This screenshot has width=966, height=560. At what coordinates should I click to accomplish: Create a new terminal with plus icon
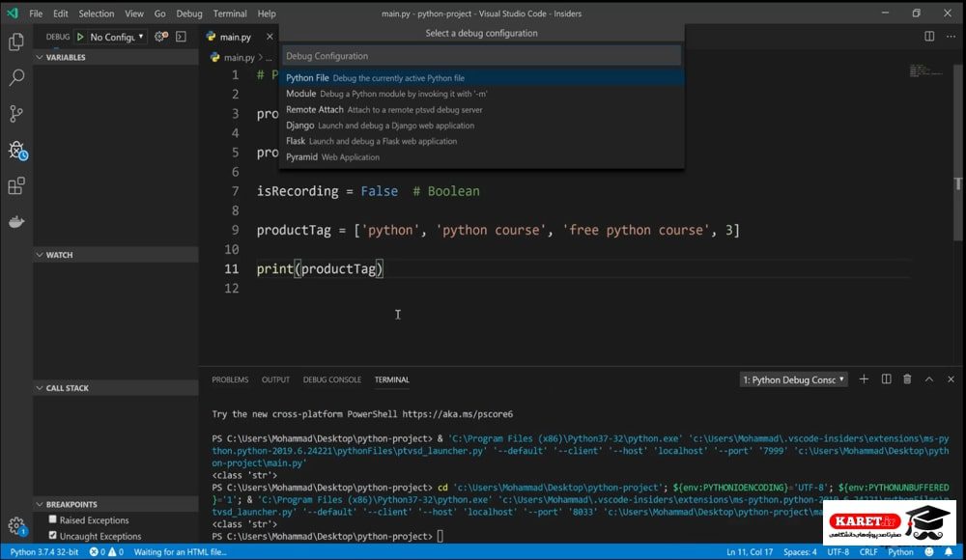pos(864,379)
